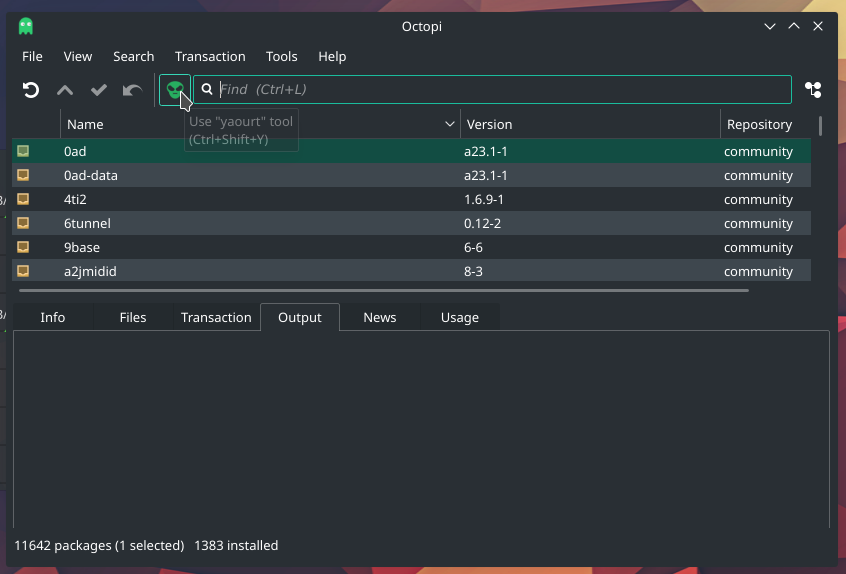Click the rollback undo icon
846x574 pixels.
(x=132, y=90)
